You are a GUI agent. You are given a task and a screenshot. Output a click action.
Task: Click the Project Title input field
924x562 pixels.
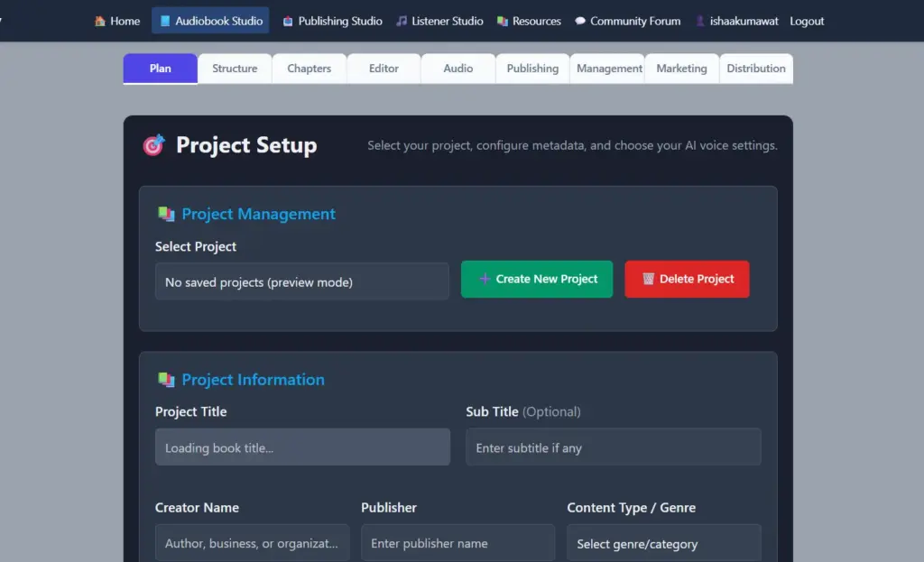[x=302, y=447]
